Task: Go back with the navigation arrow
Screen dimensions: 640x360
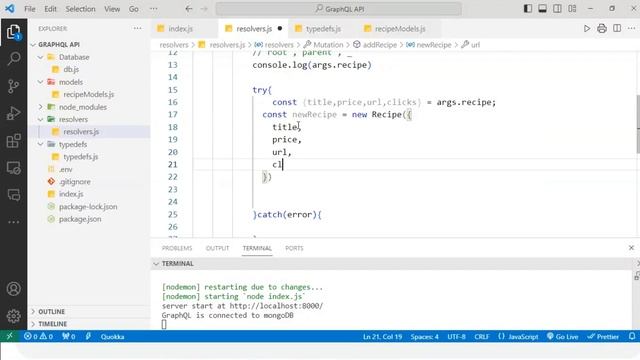Action: pos(189,9)
